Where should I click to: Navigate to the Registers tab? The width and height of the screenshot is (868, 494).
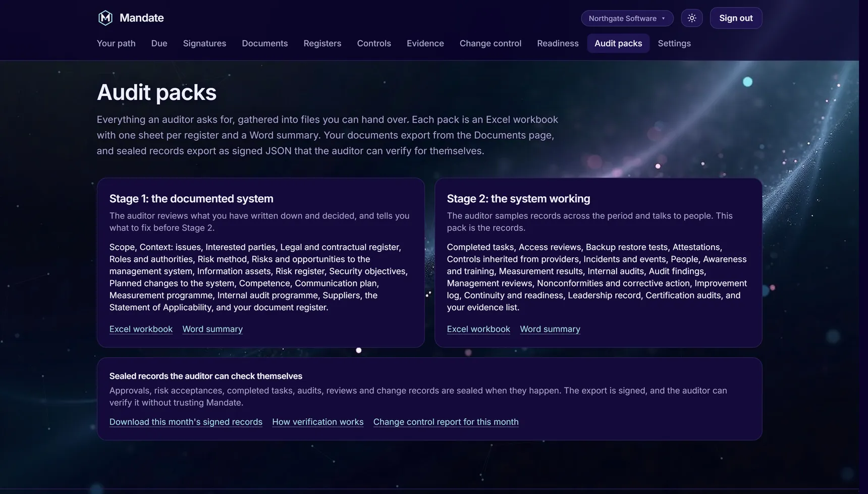point(322,43)
